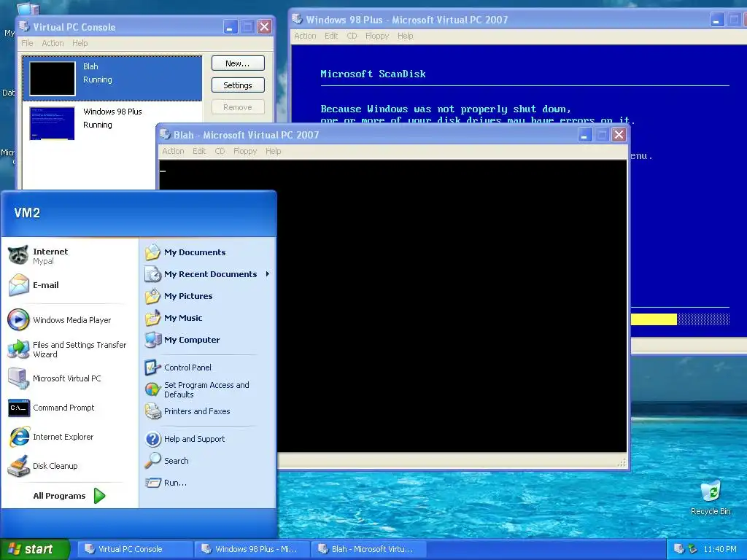Viewport: 747px width, 560px height.
Task: Switch to Virtual PC Console taskbar button
Action: tap(133, 549)
